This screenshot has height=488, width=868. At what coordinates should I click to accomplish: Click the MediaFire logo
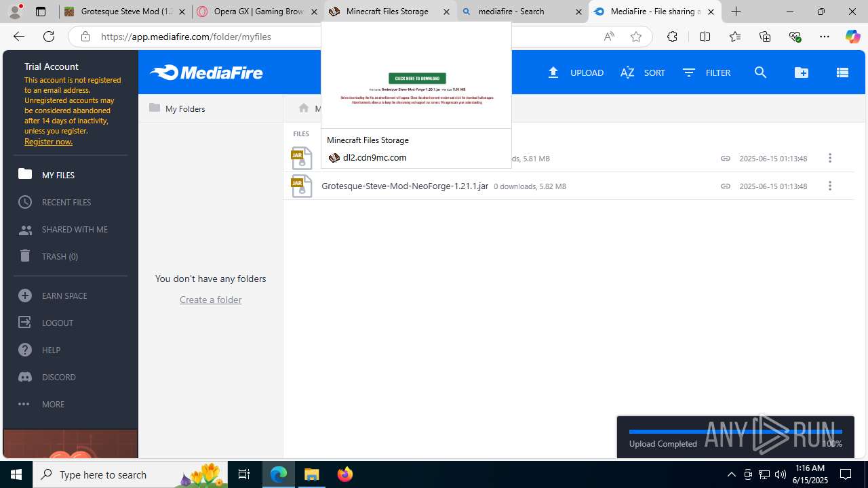tap(206, 73)
